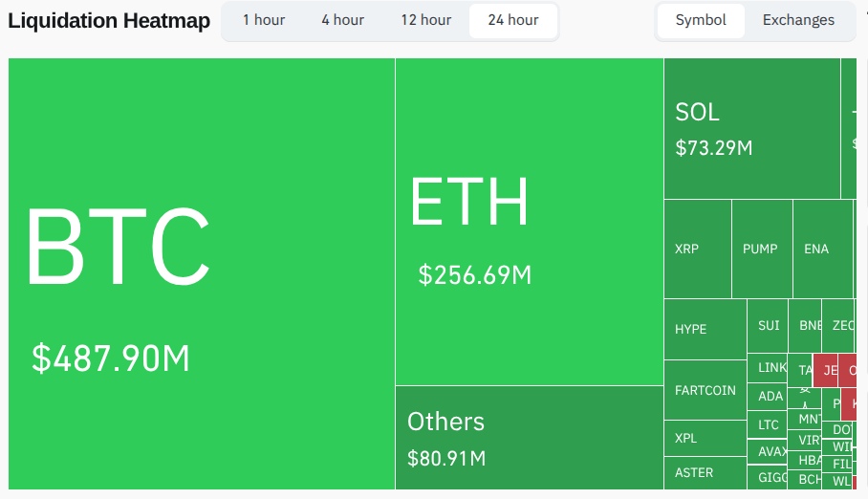Screen dimensions: 868x499
Task: Select the 1 hour timeframe
Action: pyautogui.click(x=264, y=20)
